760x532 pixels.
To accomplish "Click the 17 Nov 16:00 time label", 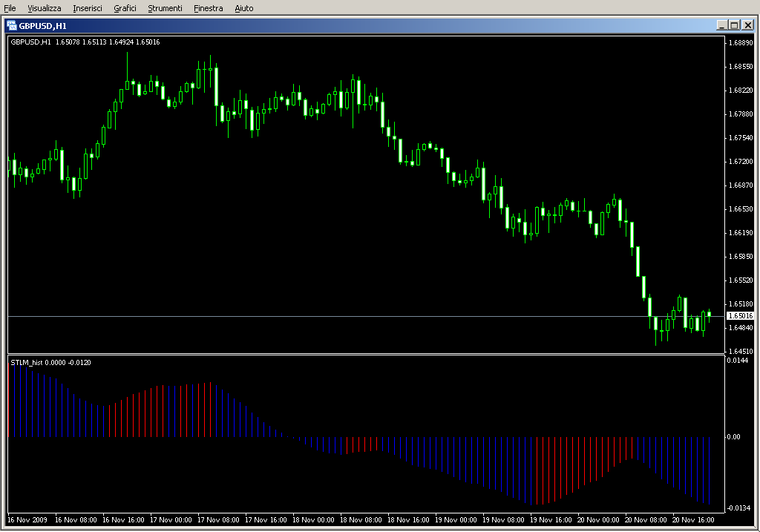I will (x=266, y=520).
